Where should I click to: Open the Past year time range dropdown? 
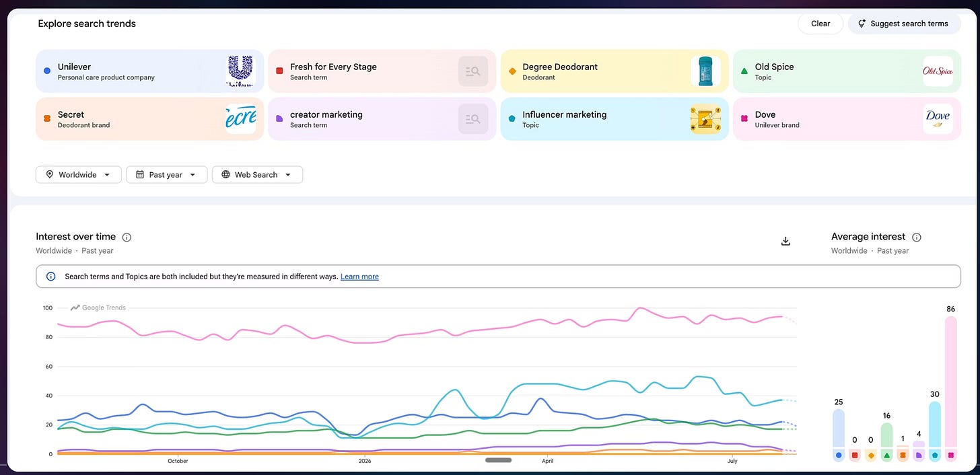coord(166,174)
